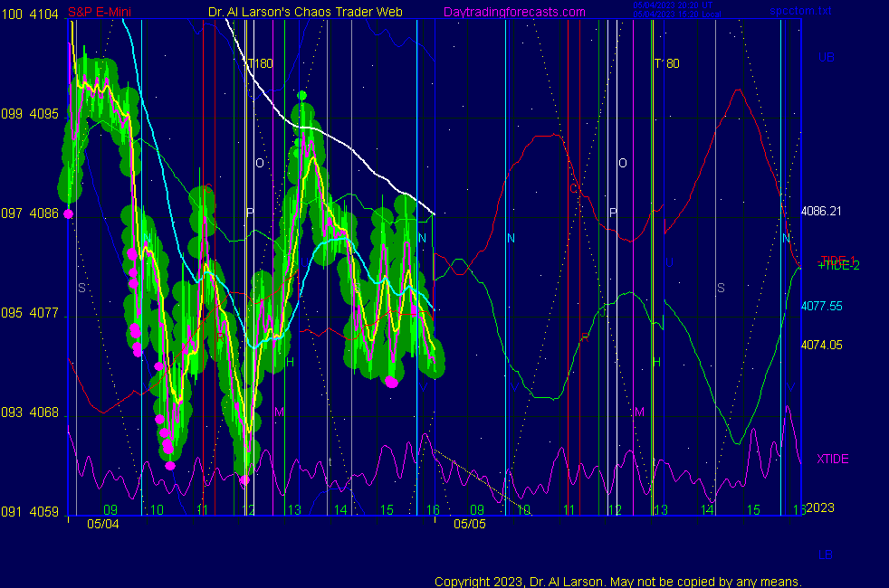Click the '05/04/2023 15:20 Local' timestamp
Screen dimensions: 889x588
pyautogui.click(x=677, y=14)
